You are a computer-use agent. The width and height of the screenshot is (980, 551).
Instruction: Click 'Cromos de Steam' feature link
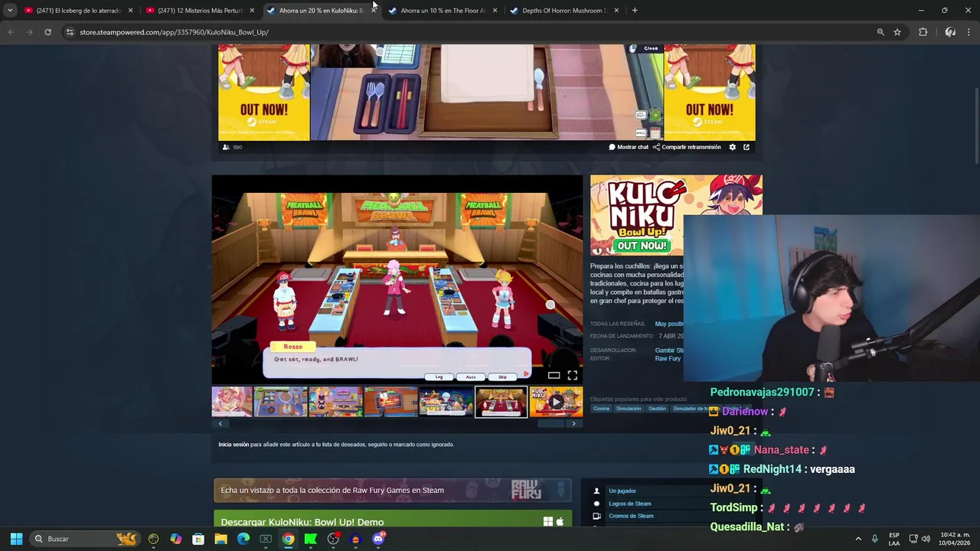pyautogui.click(x=631, y=516)
